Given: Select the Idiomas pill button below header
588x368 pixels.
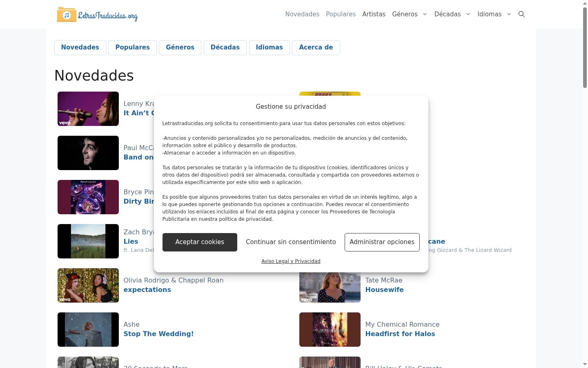Looking at the screenshot, I should click(x=269, y=47).
